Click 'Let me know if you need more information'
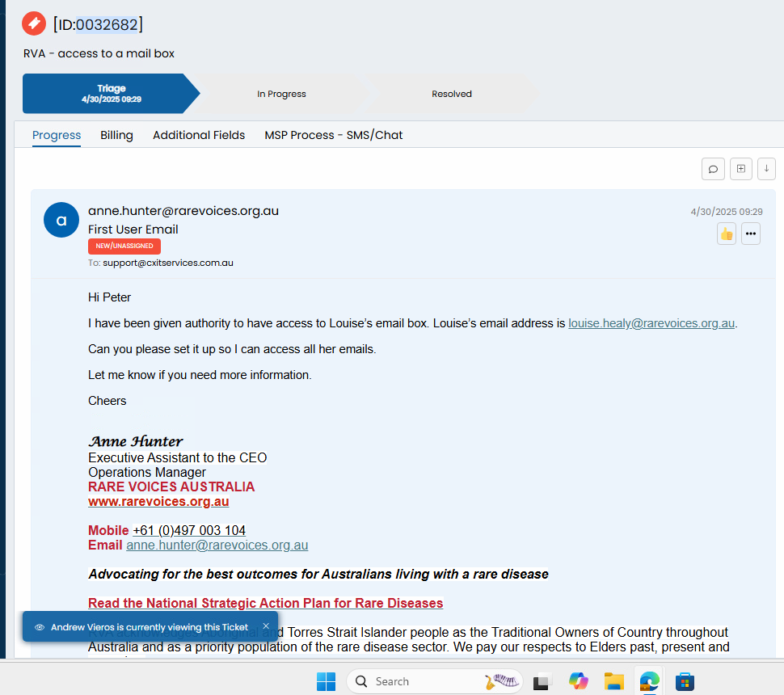This screenshot has width=784, height=695. pyautogui.click(x=200, y=375)
